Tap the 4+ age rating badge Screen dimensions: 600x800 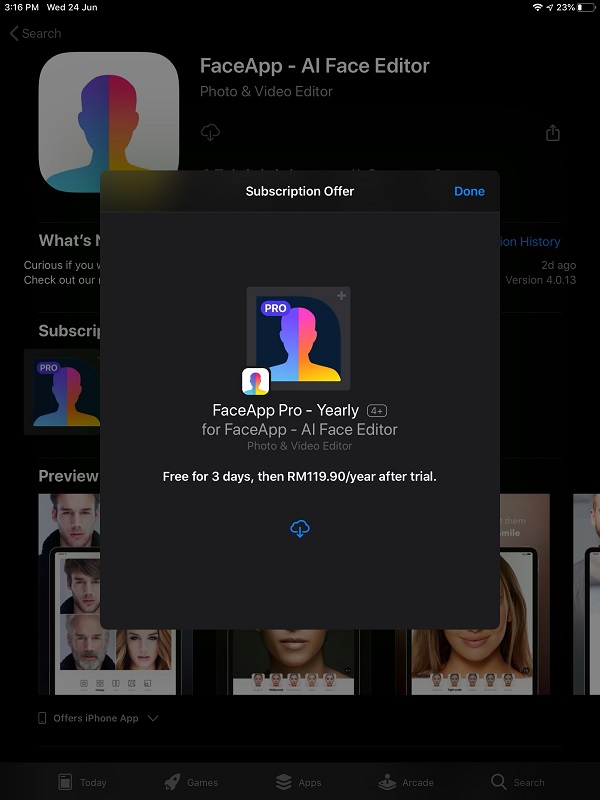click(377, 411)
